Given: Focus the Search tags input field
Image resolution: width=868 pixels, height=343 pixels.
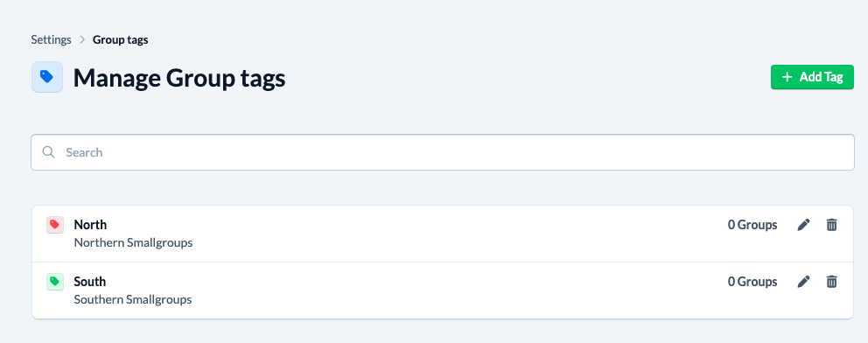Looking at the screenshot, I should click(x=442, y=152).
